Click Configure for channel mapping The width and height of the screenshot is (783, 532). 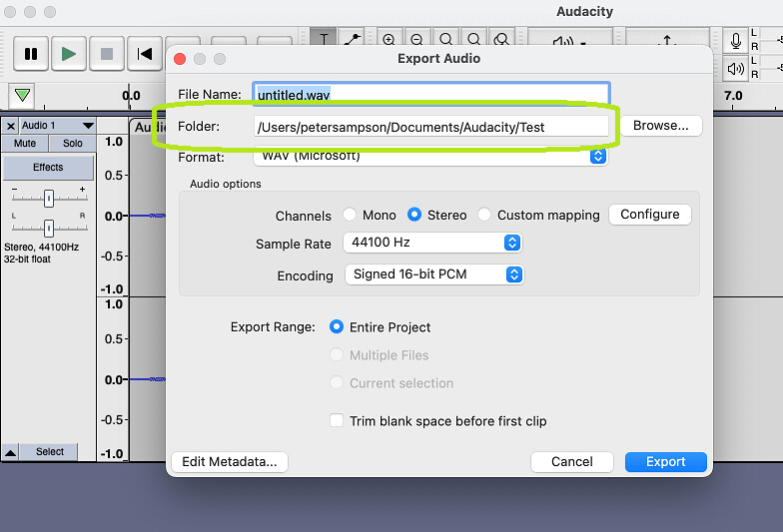(649, 215)
